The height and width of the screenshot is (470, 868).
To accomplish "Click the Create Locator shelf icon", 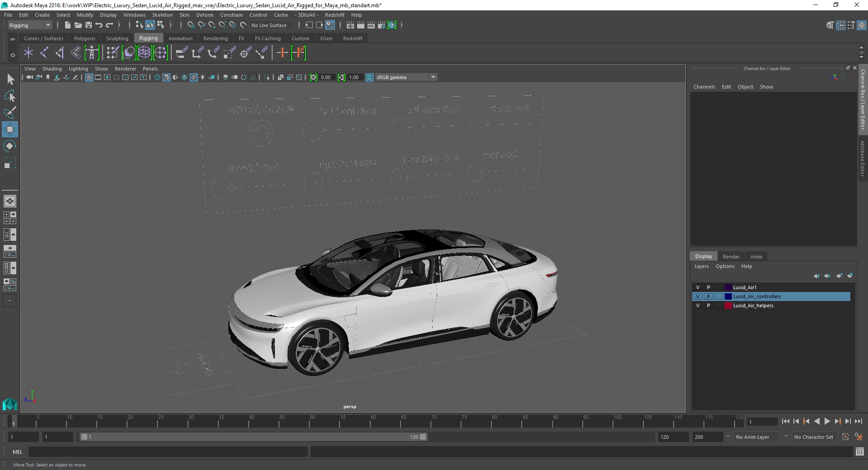I will click(28, 53).
